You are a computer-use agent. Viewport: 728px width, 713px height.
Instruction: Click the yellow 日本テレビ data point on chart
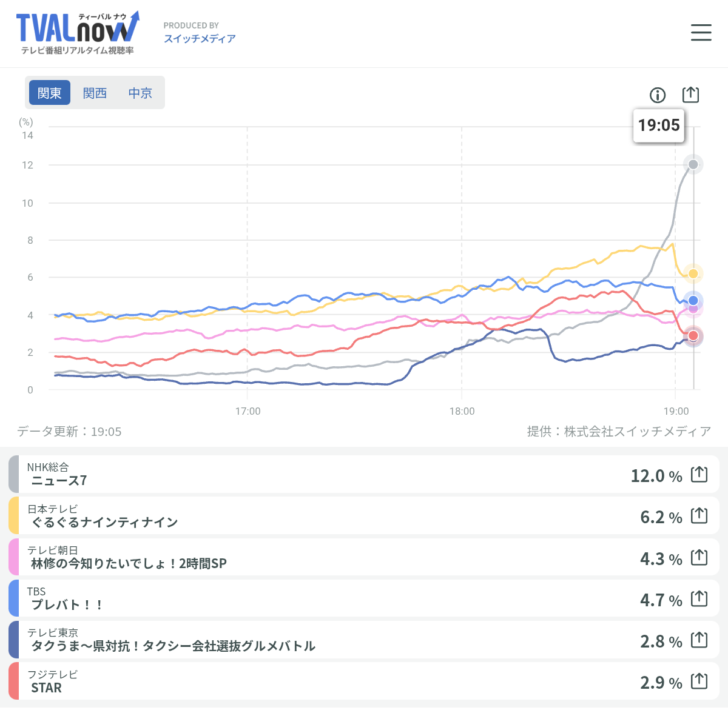point(693,274)
